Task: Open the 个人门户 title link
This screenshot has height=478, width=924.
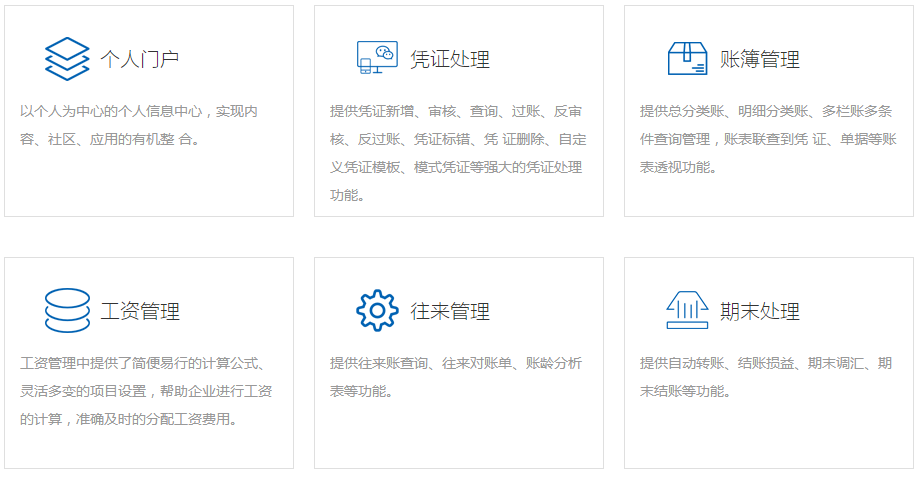Action: (x=140, y=59)
